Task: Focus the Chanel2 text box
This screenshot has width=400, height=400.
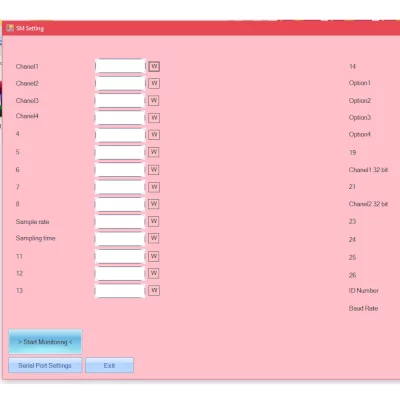Action: (120, 83)
